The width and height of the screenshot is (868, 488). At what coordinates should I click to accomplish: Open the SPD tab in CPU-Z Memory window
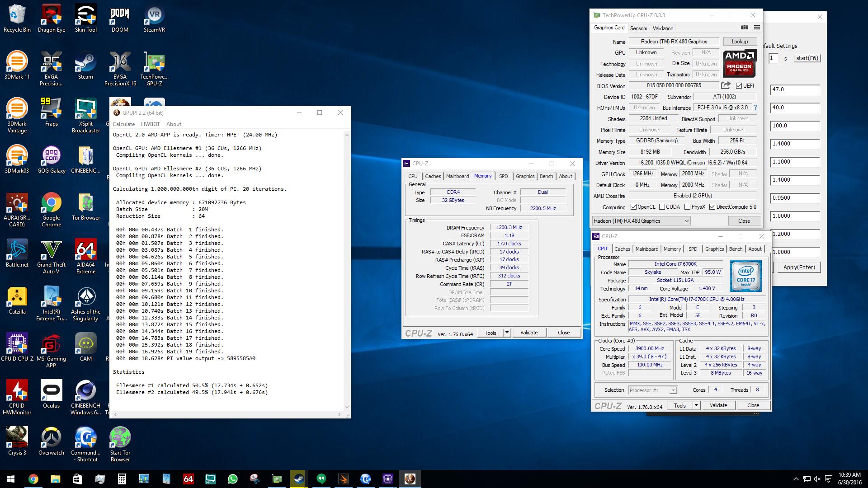click(503, 176)
